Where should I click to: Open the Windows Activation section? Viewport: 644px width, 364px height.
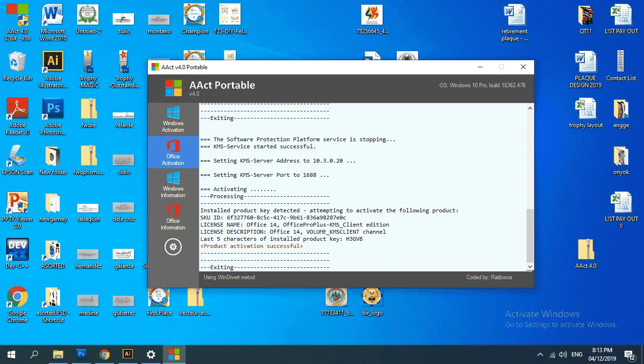tap(173, 119)
